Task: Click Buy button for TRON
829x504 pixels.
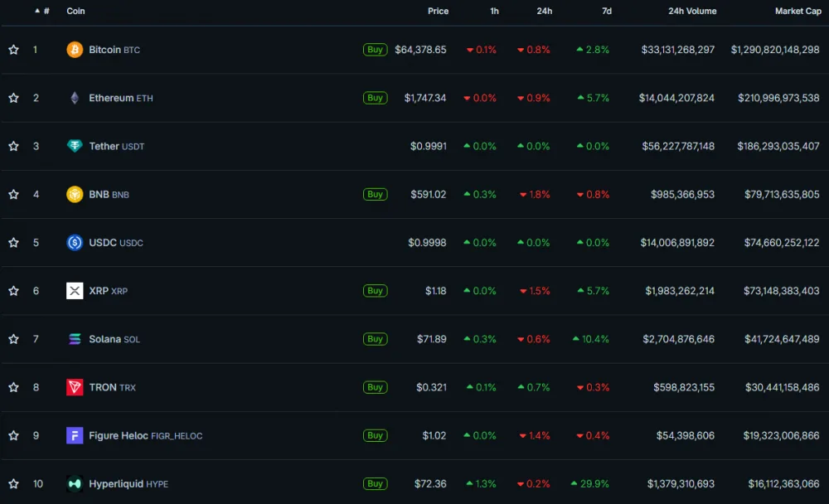Action: [375, 387]
